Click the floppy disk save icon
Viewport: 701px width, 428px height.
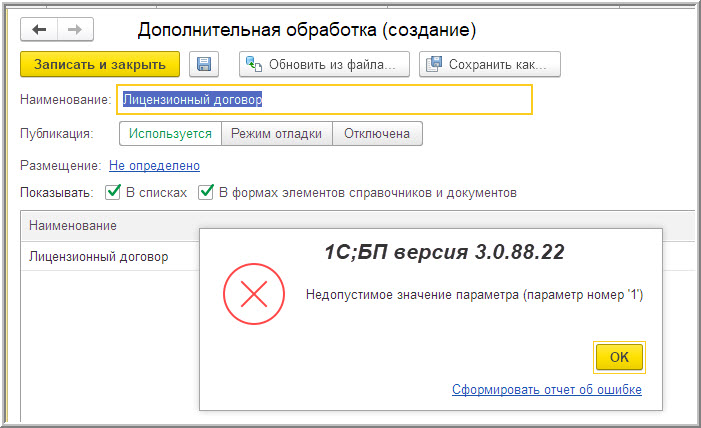204,64
